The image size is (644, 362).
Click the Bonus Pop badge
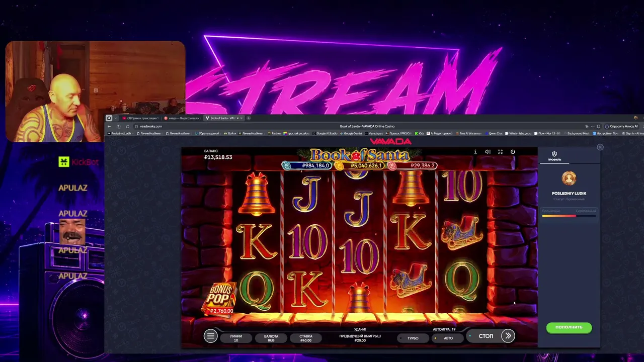tap(220, 298)
